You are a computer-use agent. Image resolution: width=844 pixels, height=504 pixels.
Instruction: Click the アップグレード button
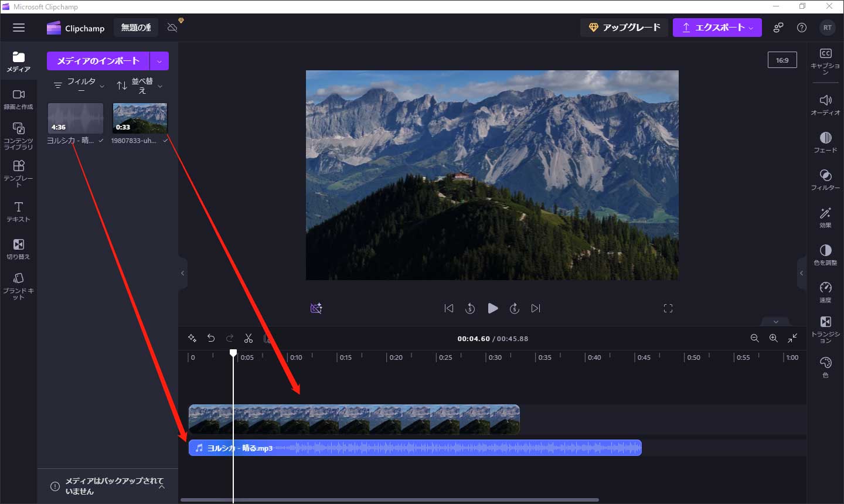(624, 28)
